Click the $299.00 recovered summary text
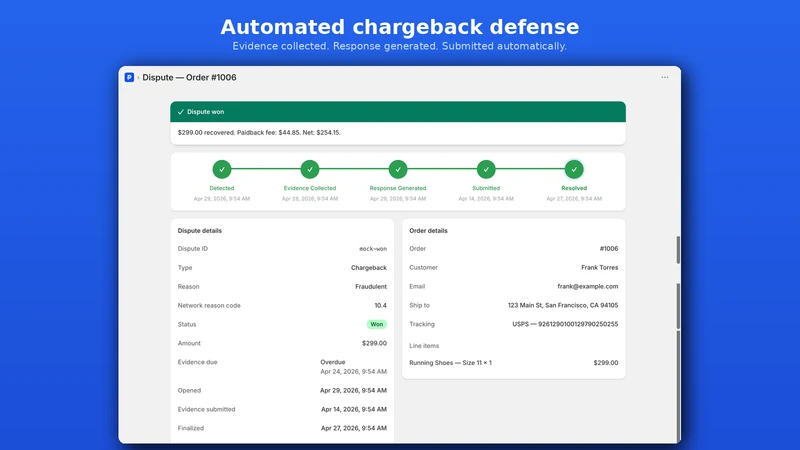This screenshot has width=800, height=450. 259,132
